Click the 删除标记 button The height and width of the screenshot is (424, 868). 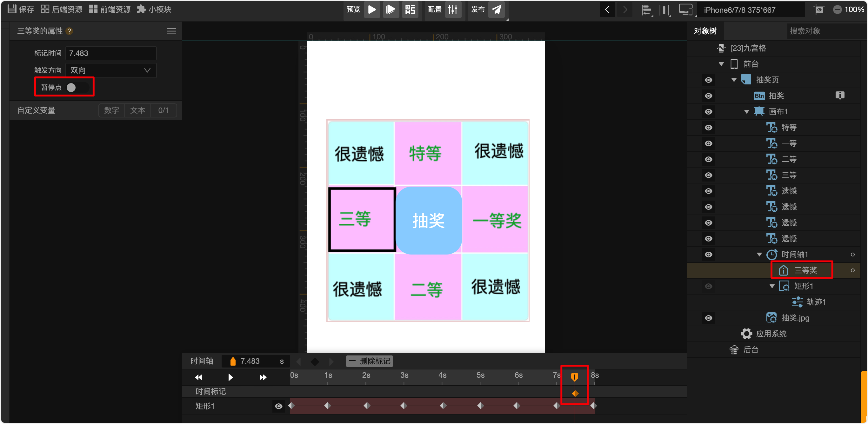[369, 361]
